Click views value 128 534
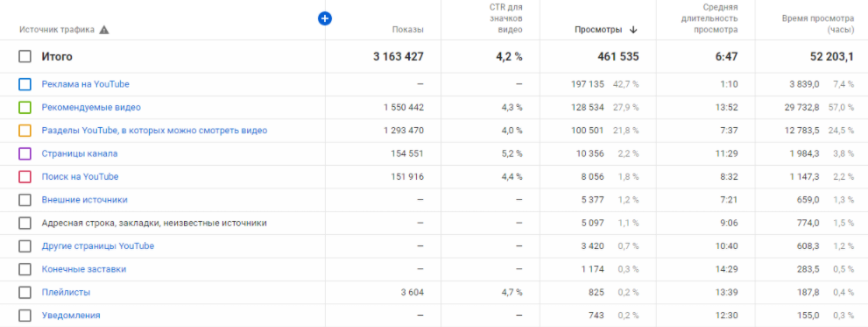868x327 pixels. click(588, 108)
